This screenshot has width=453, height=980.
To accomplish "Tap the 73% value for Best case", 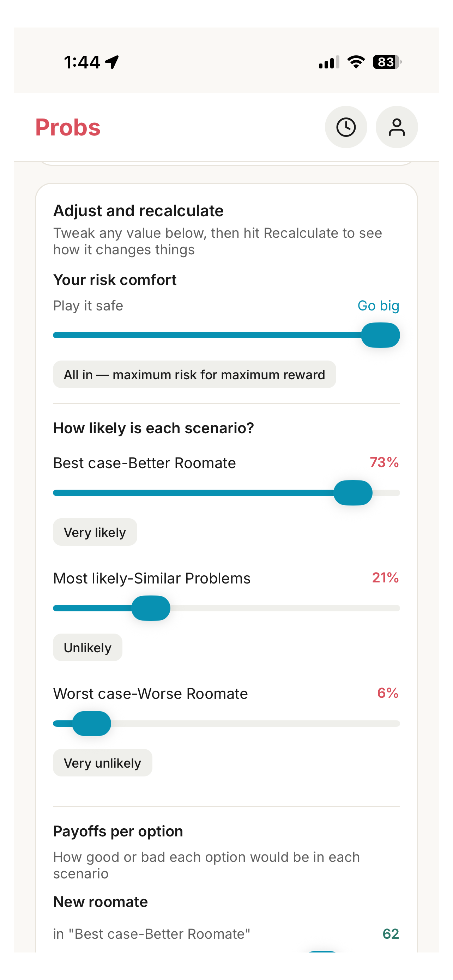I will (384, 462).
